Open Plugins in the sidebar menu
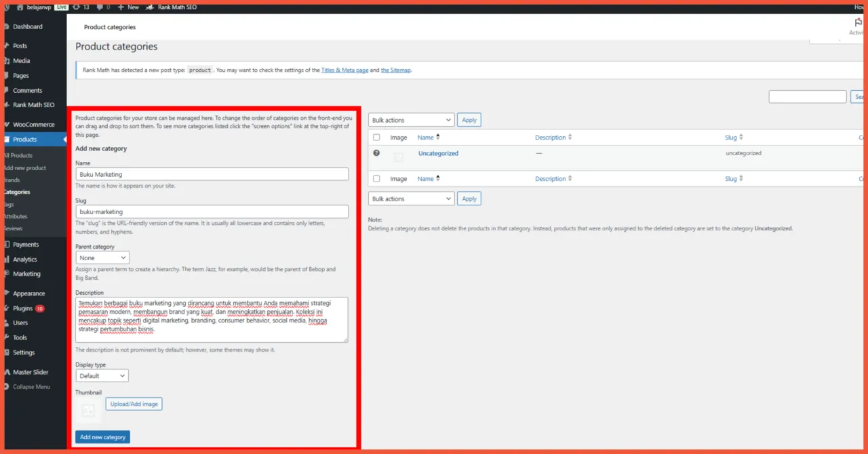The height and width of the screenshot is (454, 868). (x=22, y=308)
